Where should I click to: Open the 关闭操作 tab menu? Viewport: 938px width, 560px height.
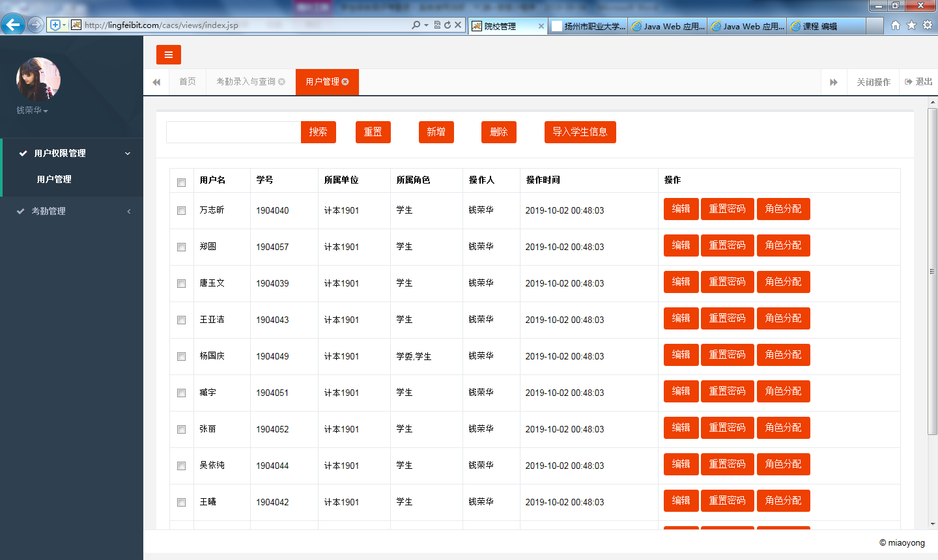873,82
